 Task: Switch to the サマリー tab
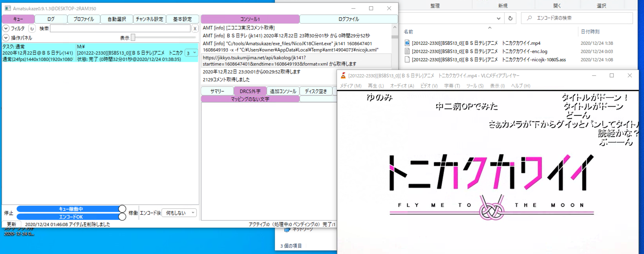coord(217,91)
